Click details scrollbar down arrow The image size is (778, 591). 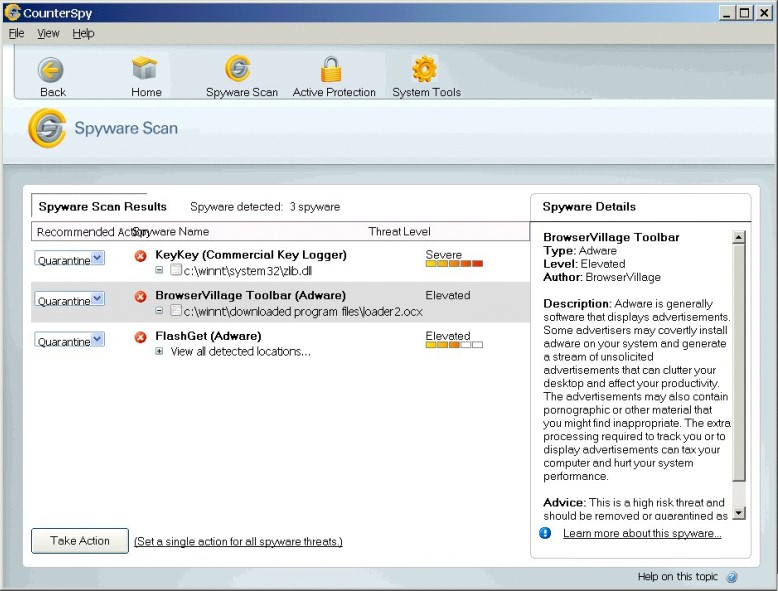coord(739,513)
